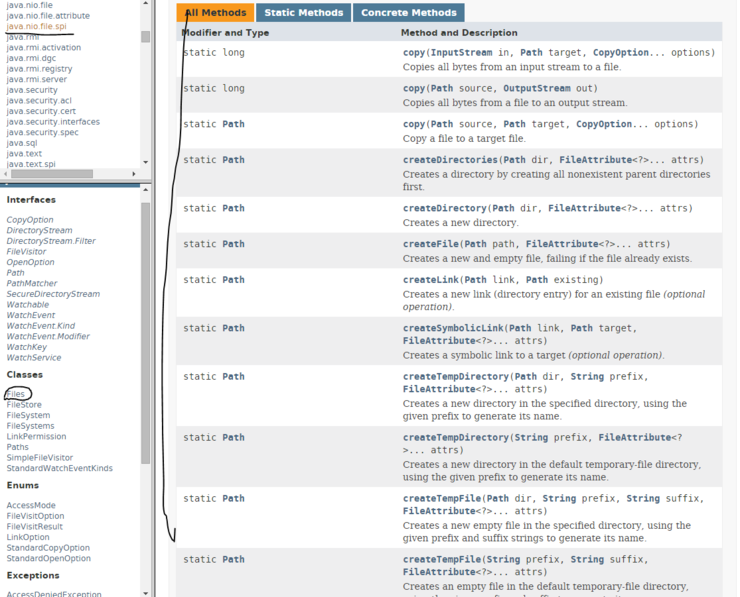Select the All Methods tab
The width and height of the screenshot is (740, 597).
click(x=214, y=13)
